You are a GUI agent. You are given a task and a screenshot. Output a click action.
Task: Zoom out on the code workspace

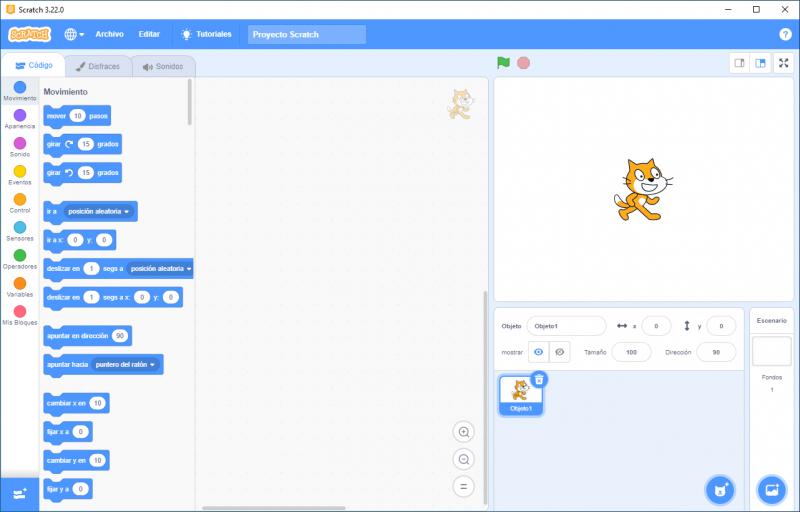[x=463, y=459]
